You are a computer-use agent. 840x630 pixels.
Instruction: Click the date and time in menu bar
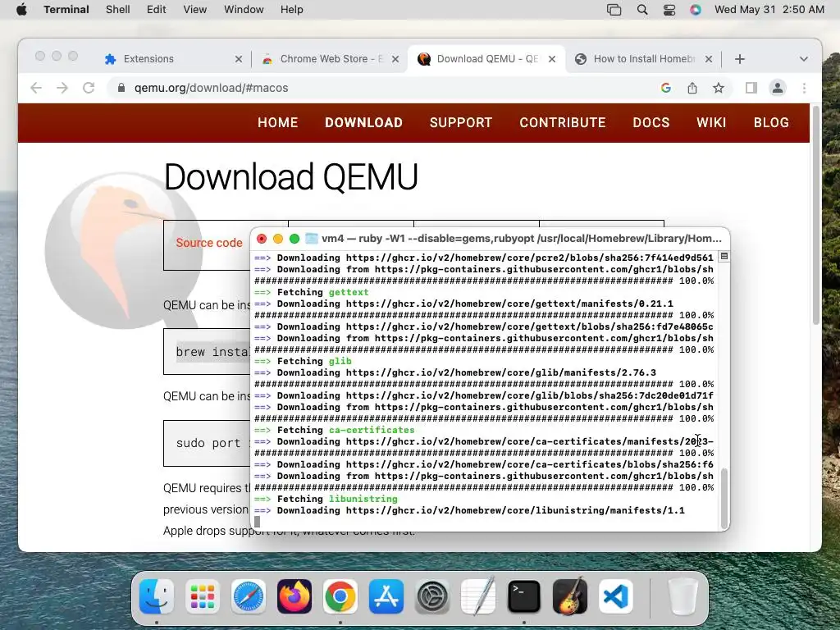pos(769,10)
